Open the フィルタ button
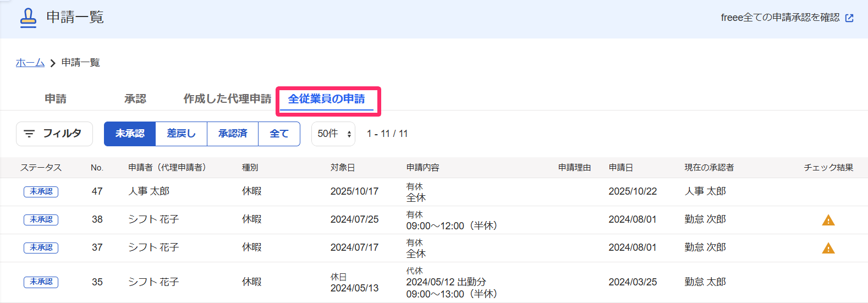Image resolution: width=868 pixels, height=303 pixels. tap(54, 134)
